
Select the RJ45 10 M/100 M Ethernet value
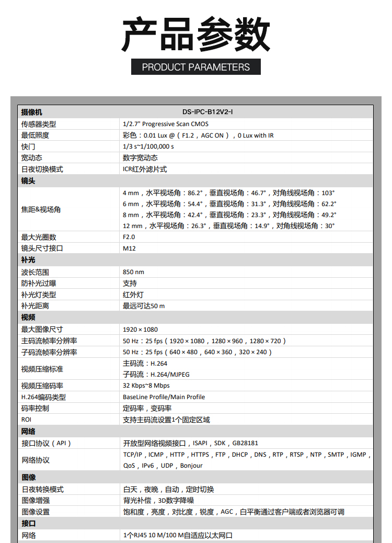pyautogui.click(x=178, y=535)
